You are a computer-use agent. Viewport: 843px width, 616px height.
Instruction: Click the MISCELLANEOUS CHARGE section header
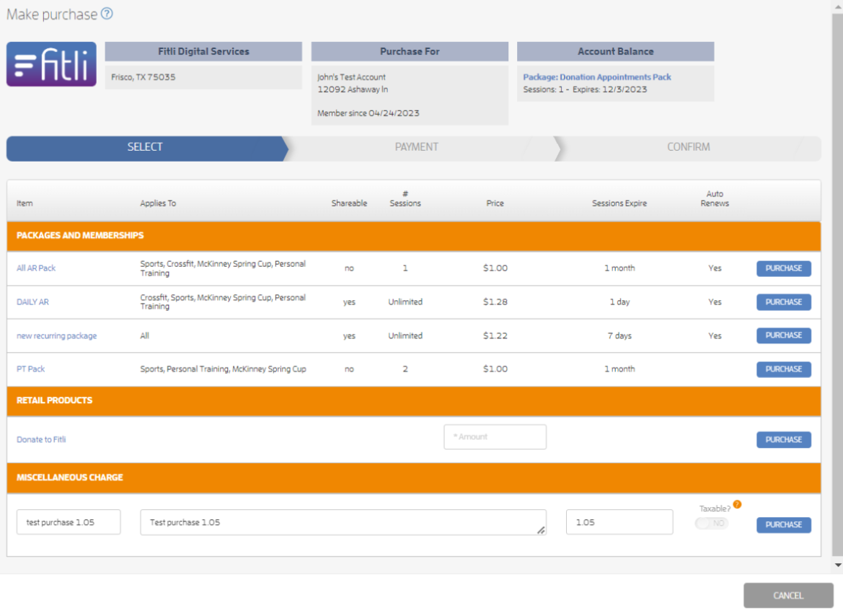tap(414, 478)
